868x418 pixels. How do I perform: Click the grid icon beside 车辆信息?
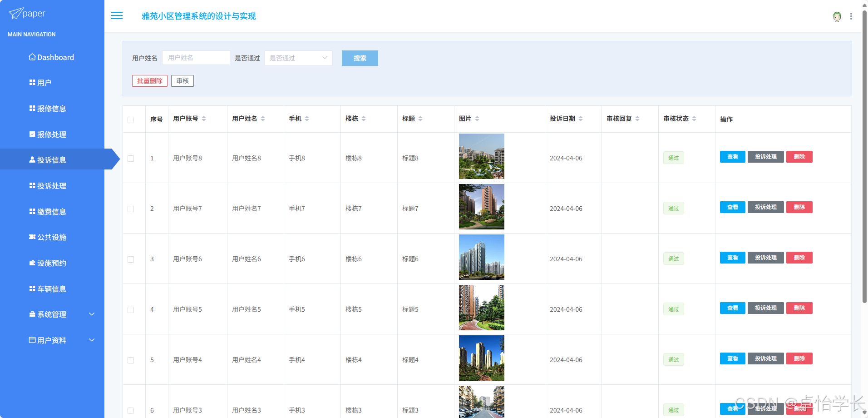point(32,289)
